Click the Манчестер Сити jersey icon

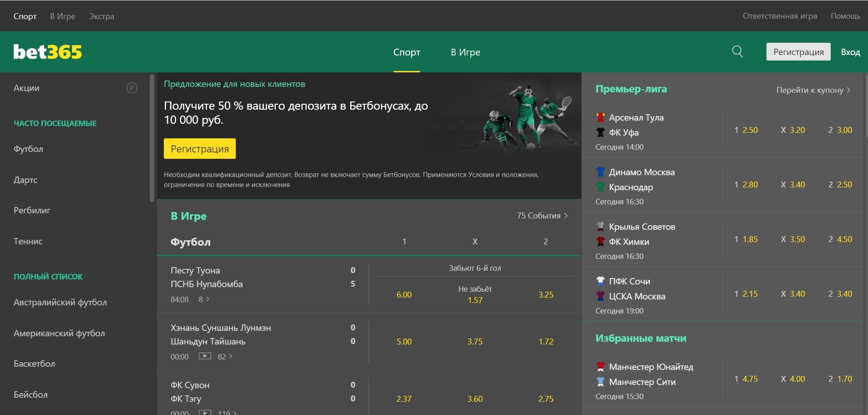(x=600, y=382)
